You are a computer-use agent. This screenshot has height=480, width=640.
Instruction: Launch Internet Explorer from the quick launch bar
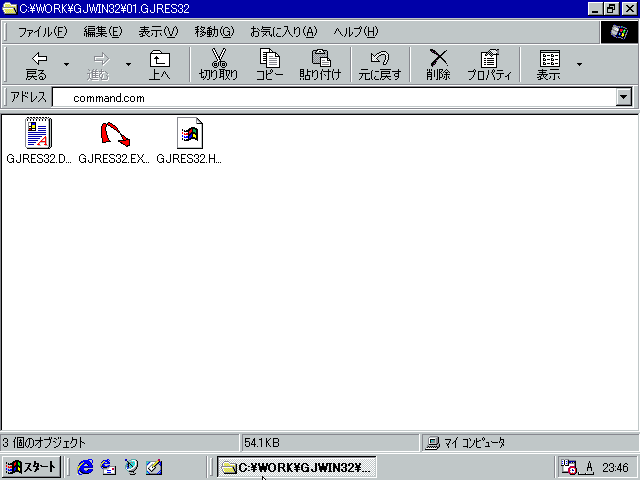click(x=85, y=467)
